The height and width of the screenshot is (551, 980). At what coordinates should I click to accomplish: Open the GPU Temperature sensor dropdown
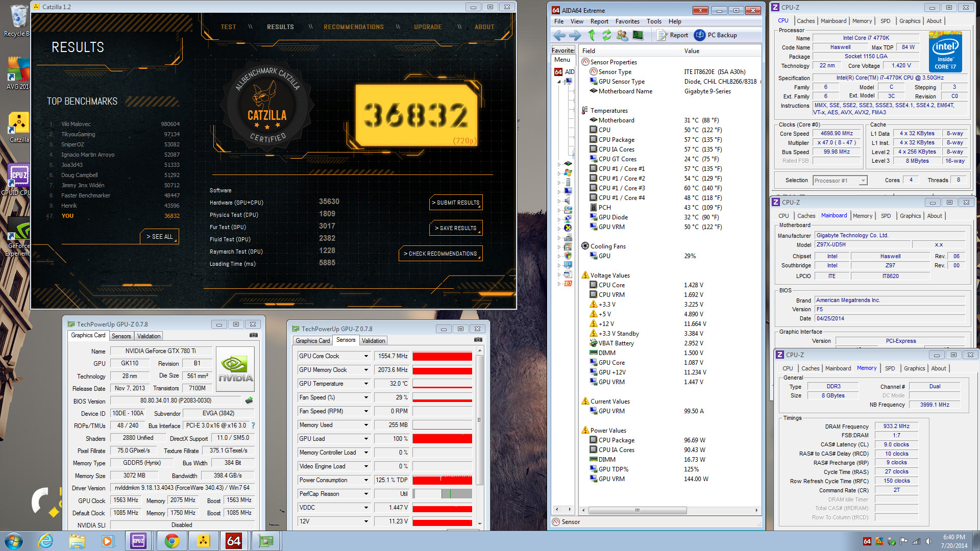click(x=365, y=384)
